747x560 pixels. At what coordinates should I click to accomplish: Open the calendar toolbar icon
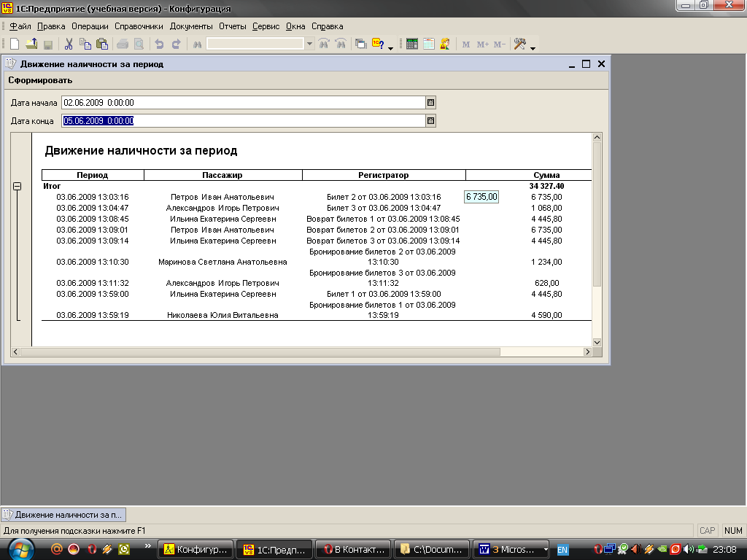428,44
